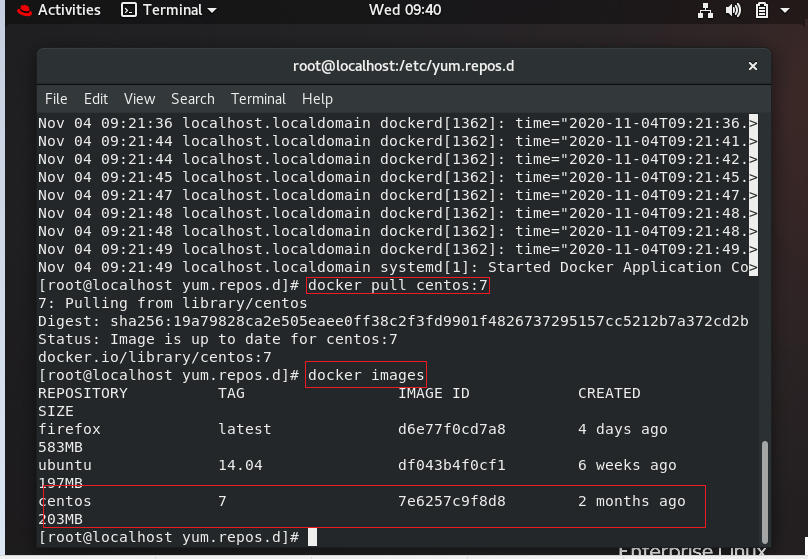Click the TAG column header
The width and height of the screenshot is (808, 559).
(231, 393)
